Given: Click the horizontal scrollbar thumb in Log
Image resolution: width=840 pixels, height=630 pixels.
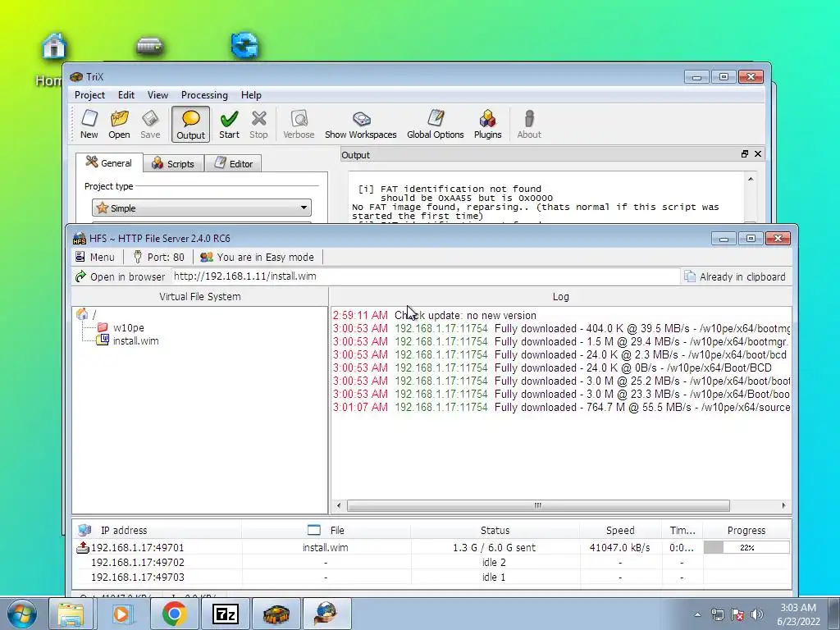Looking at the screenshot, I should pyautogui.click(x=538, y=505).
